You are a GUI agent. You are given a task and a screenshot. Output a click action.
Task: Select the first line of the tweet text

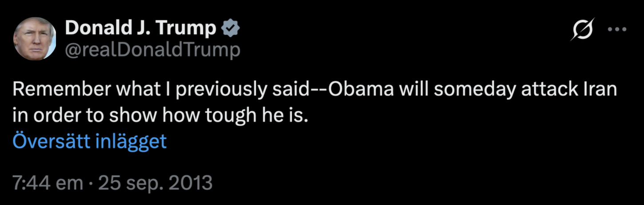pos(314,91)
